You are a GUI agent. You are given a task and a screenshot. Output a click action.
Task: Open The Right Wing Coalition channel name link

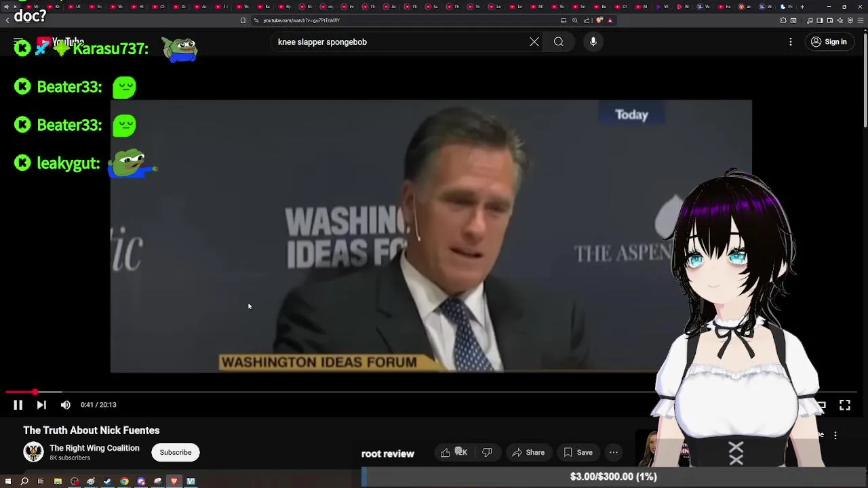(94, 448)
